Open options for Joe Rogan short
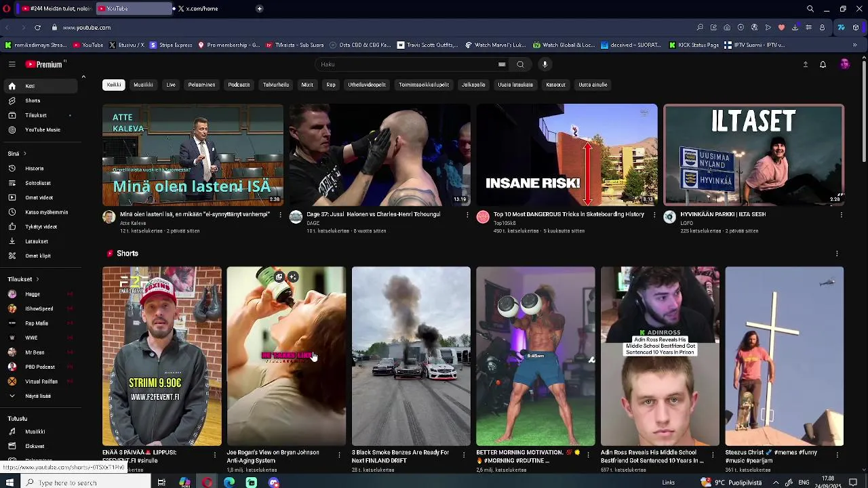The width and height of the screenshot is (868, 488). click(340, 455)
